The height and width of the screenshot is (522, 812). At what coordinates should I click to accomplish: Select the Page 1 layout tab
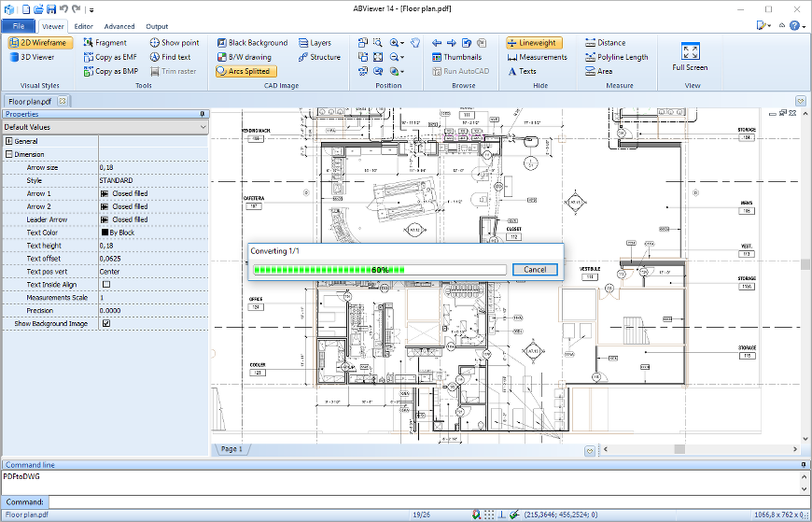tap(231, 449)
